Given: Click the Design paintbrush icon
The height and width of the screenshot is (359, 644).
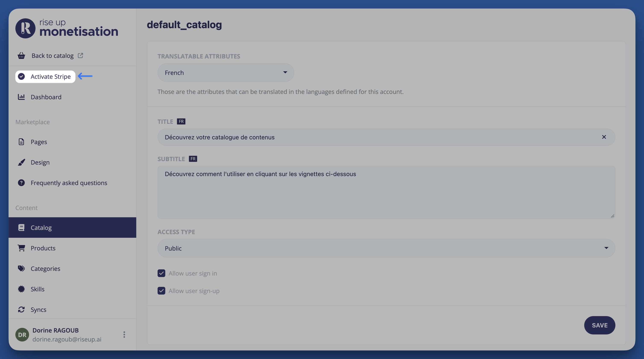Looking at the screenshot, I should tap(21, 162).
